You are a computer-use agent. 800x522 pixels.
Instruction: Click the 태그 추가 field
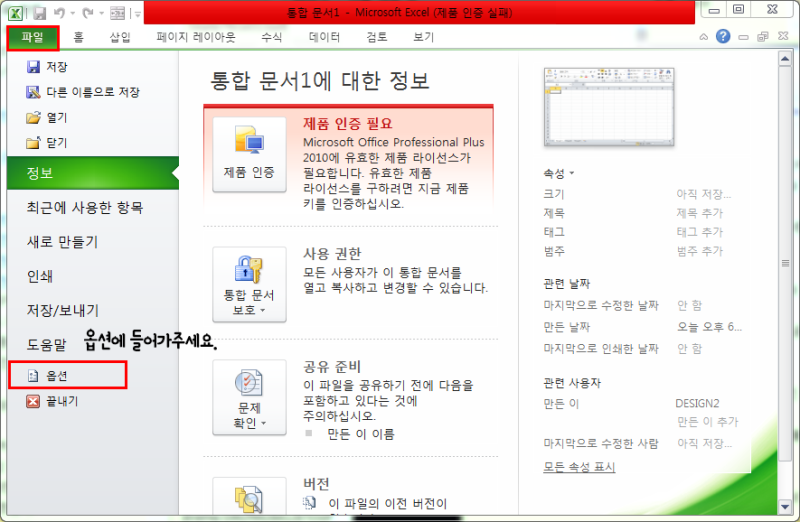(x=700, y=232)
